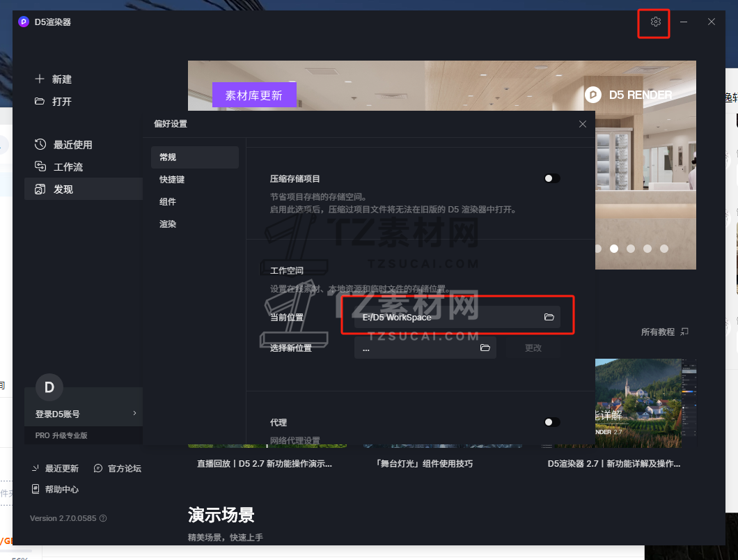The image size is (738, 560).
Task: Go to 发现 section
Action: (x=84, y=189)
